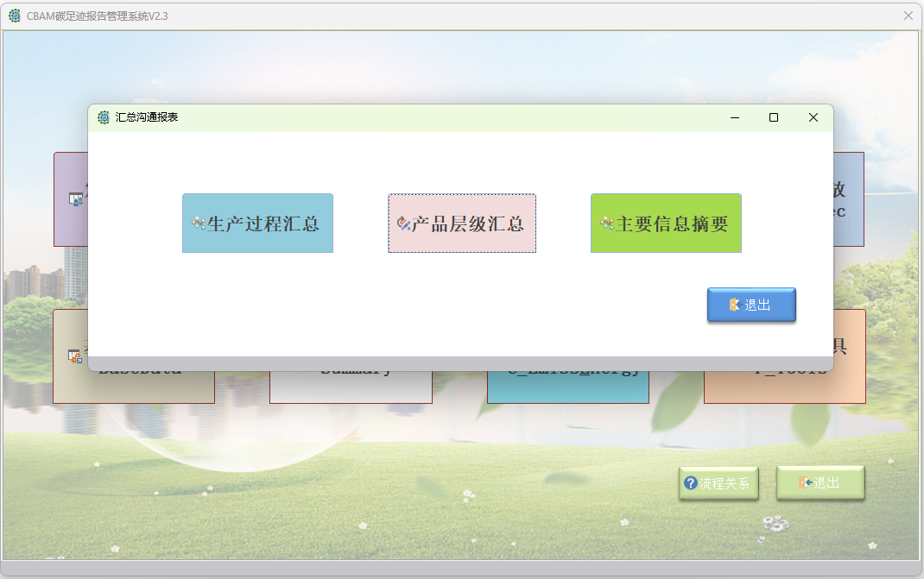View the 主要信息摘要 report
The height and width of the screenshot is (579, 924).
[666, 223]
